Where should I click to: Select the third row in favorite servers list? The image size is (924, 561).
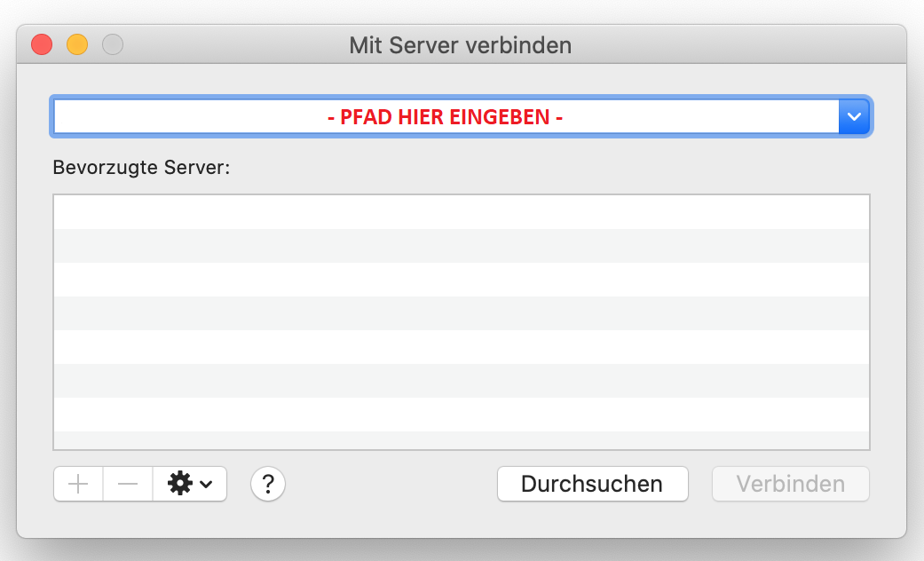462,280
